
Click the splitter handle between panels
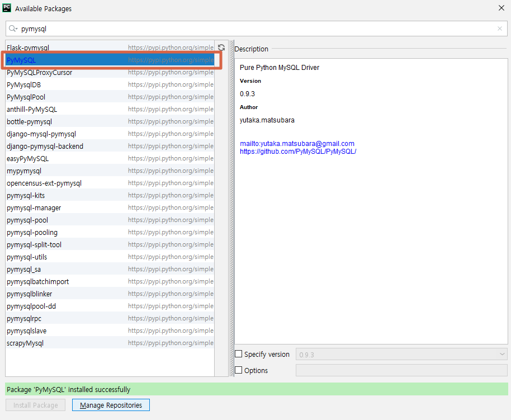tap(231, 209)
